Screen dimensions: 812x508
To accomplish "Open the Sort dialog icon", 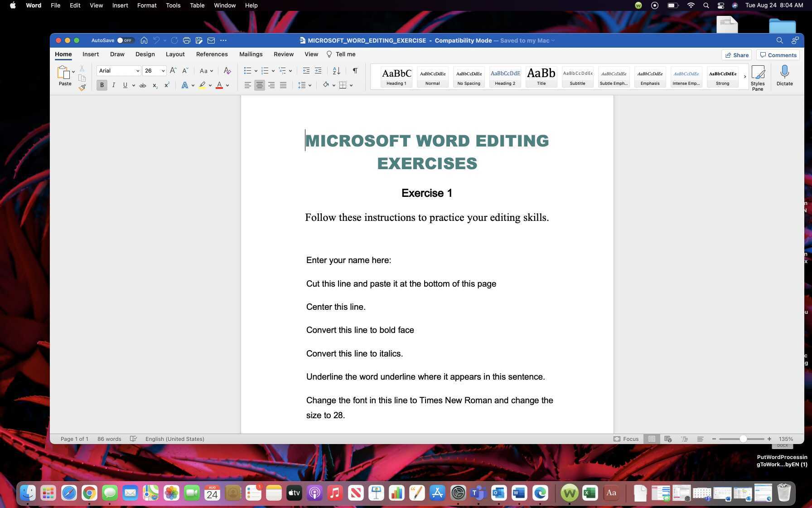I will coord(336,71).
